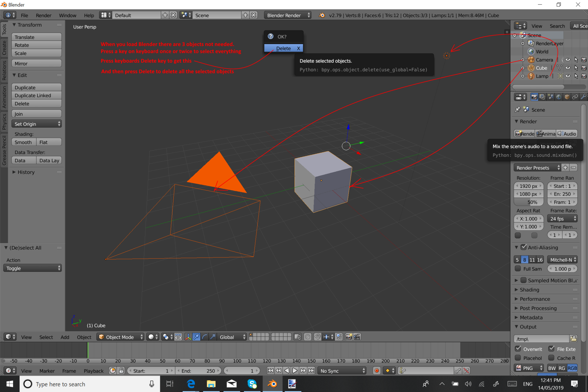
Task: Click the proportional editing circle icon
Action: [x=308, y=337]
